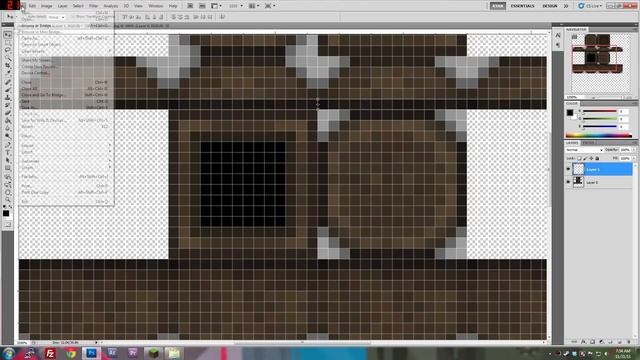The image size is (640, 360).
Task: Open the Paragraph panel icon
Action: point(558,45)
